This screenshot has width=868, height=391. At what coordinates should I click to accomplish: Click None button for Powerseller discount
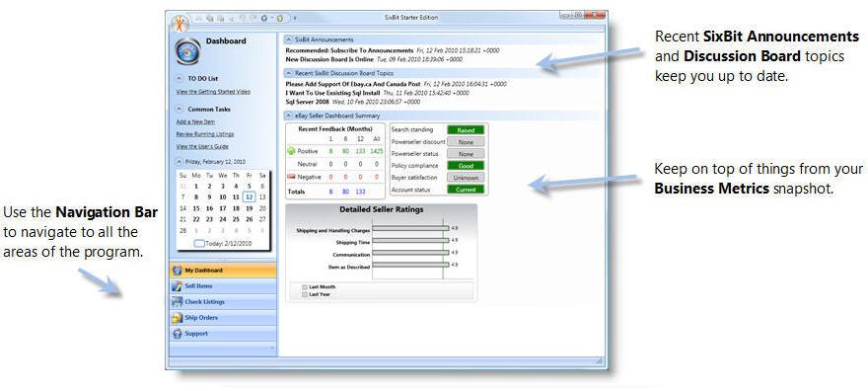[x=466, y=142]
